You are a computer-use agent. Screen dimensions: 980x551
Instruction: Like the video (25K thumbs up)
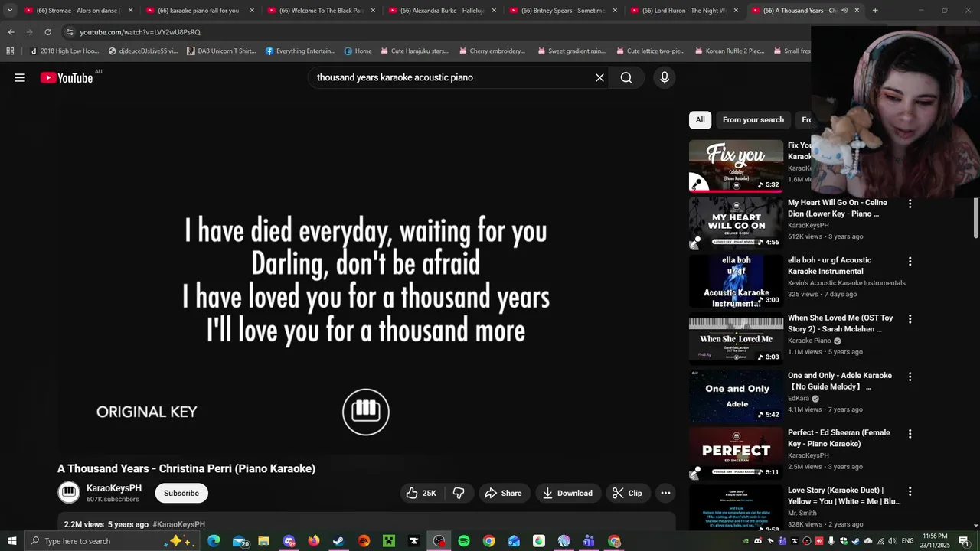click(422, 493)
